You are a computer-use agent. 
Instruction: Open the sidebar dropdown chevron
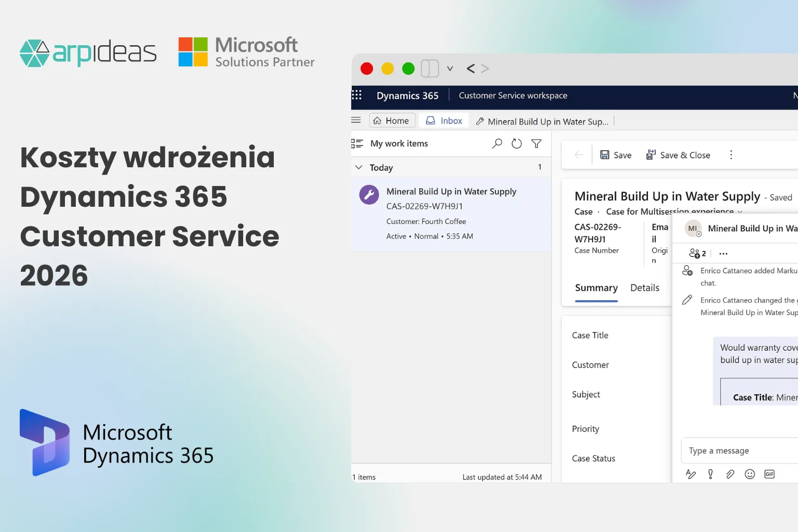[450, 69]
